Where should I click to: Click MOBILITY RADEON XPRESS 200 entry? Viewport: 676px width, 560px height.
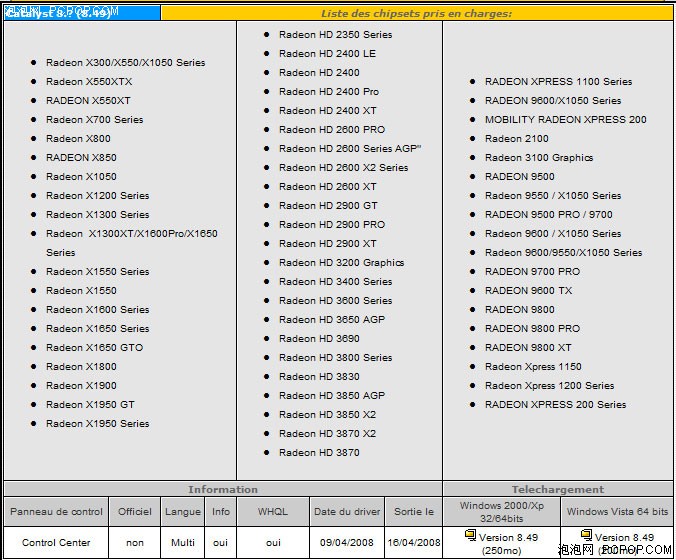click(566, 119)
